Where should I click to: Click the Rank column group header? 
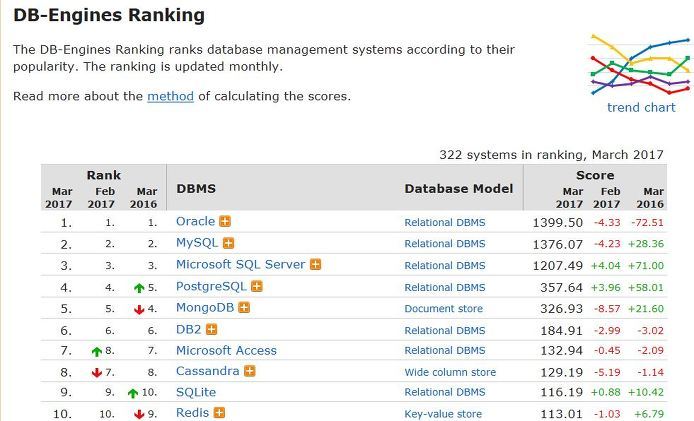click(x=104, y=175)
